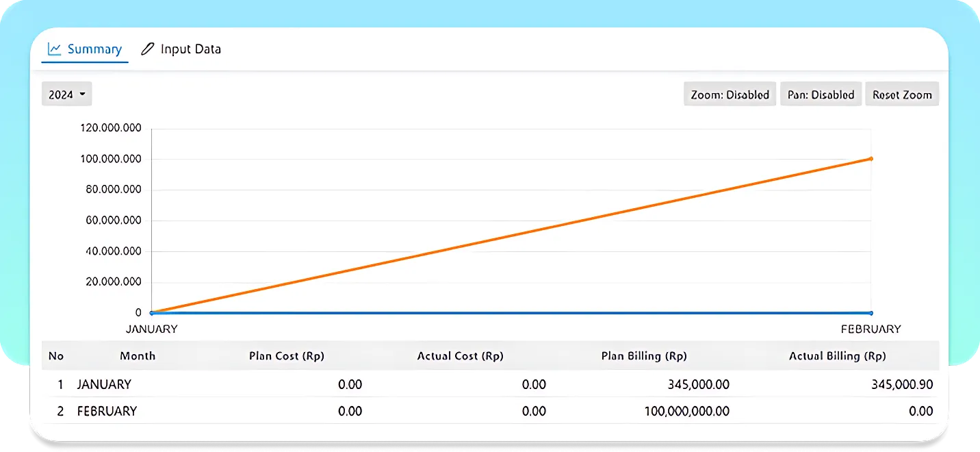
Task: Click the 345,000.90 Actual Billing cell
Action: 901,385
